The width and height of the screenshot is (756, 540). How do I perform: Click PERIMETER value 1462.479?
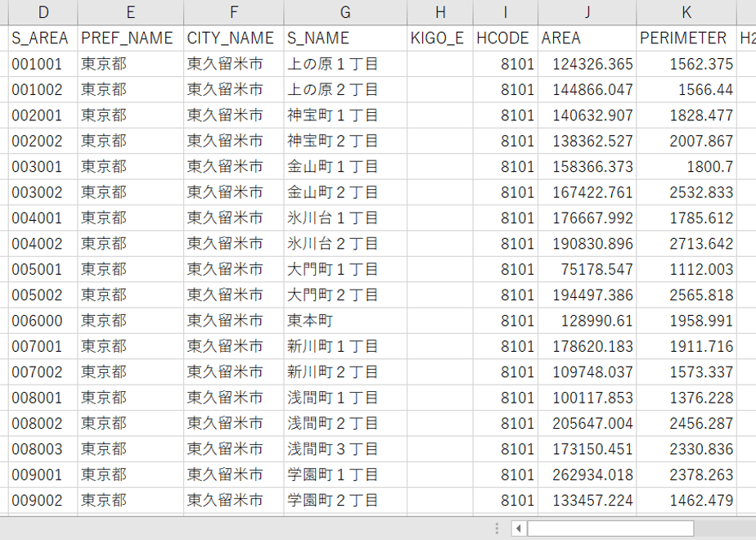click(x=686, y=500)
